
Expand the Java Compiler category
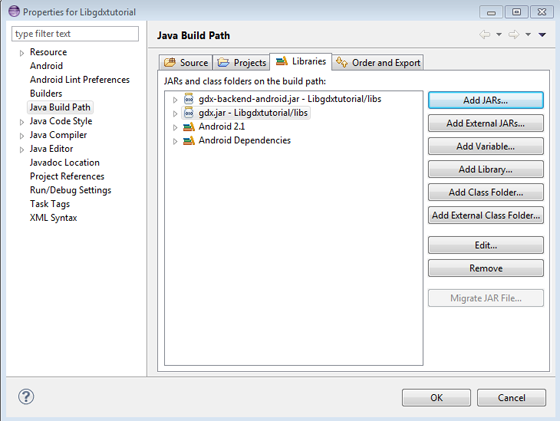22,136
